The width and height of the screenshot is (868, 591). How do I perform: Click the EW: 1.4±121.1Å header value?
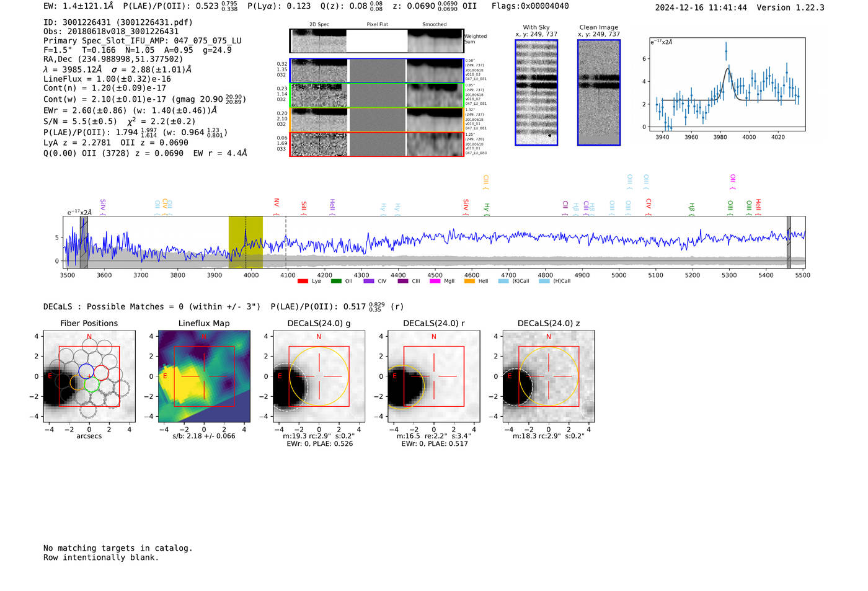pyautogui.click(x=79, y=6)
